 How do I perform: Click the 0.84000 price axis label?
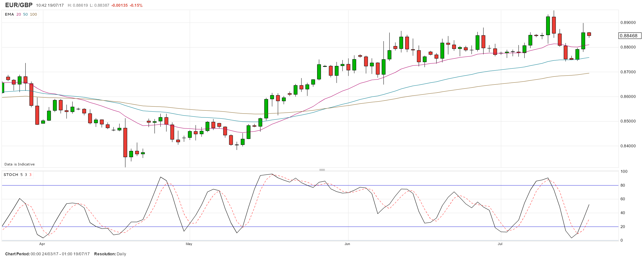point(628,146)
